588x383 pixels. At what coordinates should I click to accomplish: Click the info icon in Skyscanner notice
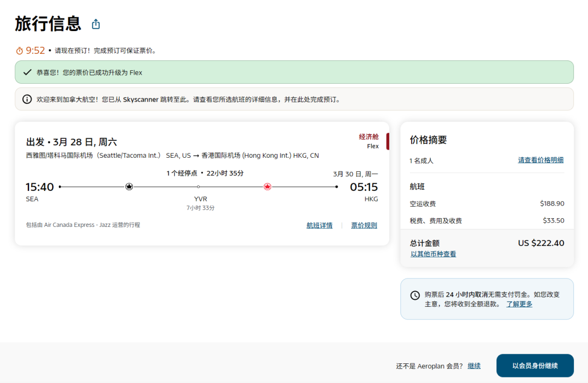coord(27,100)
